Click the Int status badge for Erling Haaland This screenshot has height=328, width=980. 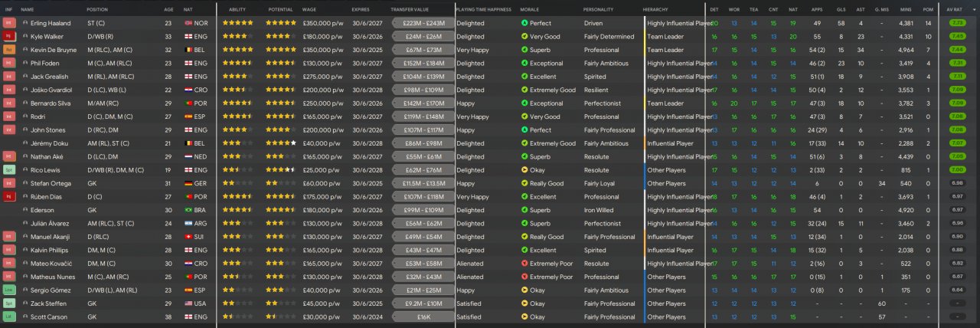click(9, 23)
